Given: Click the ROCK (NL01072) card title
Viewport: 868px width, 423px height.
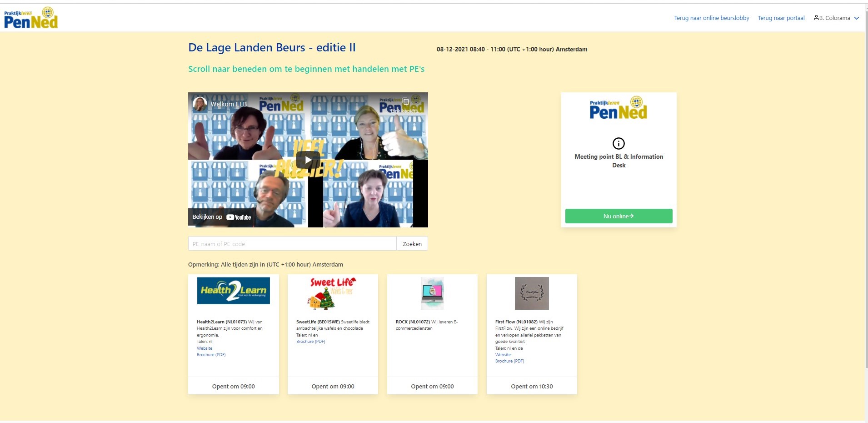Looking at the screenshot, I should 413,322.
